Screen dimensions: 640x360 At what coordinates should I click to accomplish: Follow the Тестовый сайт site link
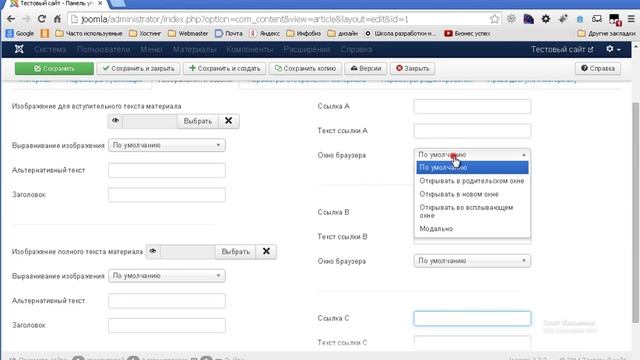pos(562,49)
